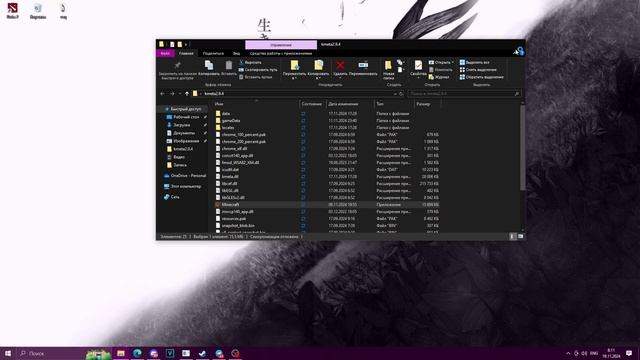This screenshot has width=640, height=360.
Task: Click Select none (Снять выделение)
Action: click(478, 70)
